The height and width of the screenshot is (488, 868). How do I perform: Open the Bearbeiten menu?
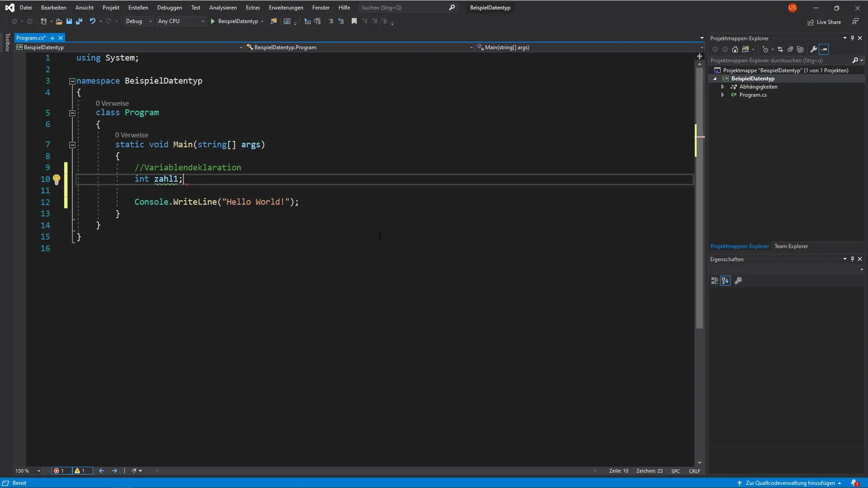pos(53,8)
